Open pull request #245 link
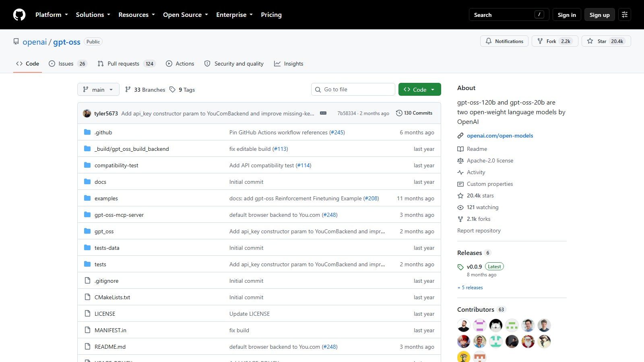 point(337,132)
